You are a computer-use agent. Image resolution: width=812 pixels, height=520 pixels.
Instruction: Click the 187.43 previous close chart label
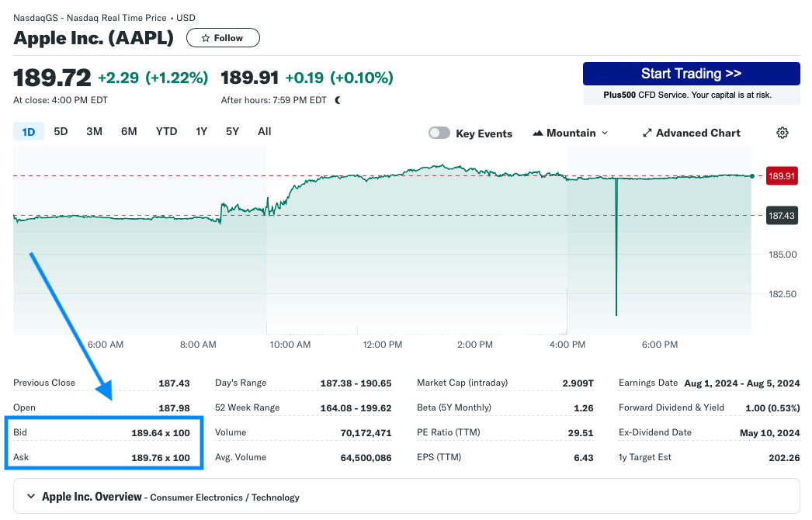[x=781, y=216]
